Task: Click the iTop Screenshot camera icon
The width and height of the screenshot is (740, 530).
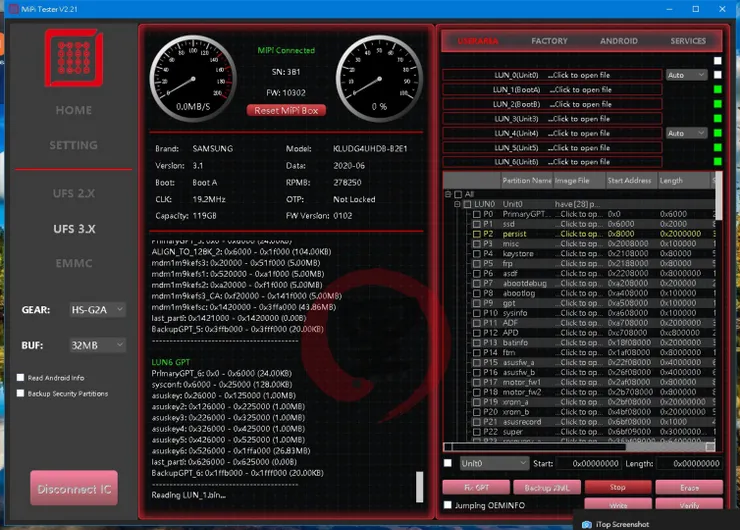Action: point(586,524)
